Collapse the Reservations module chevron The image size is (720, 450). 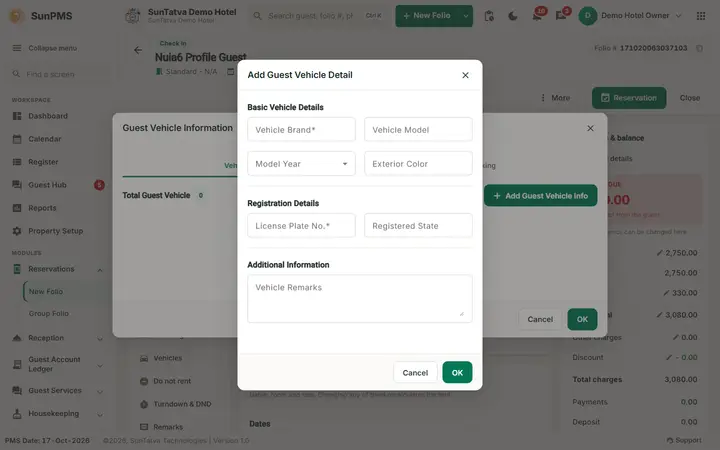100,270
